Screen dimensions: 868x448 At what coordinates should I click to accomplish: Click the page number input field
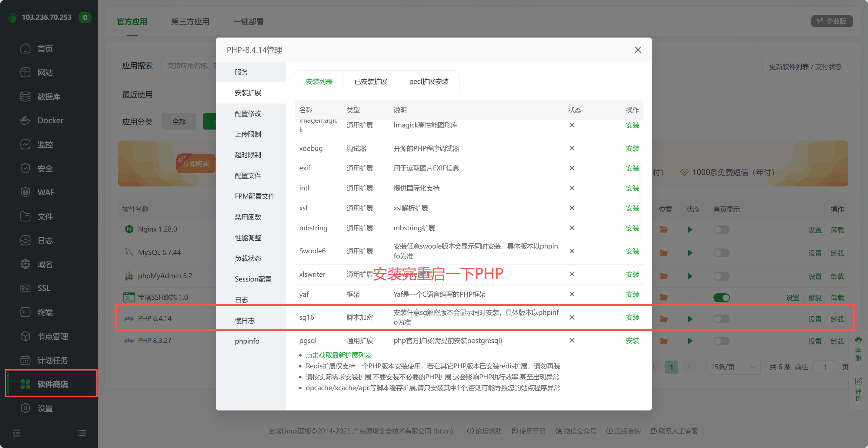coord(825,367)
